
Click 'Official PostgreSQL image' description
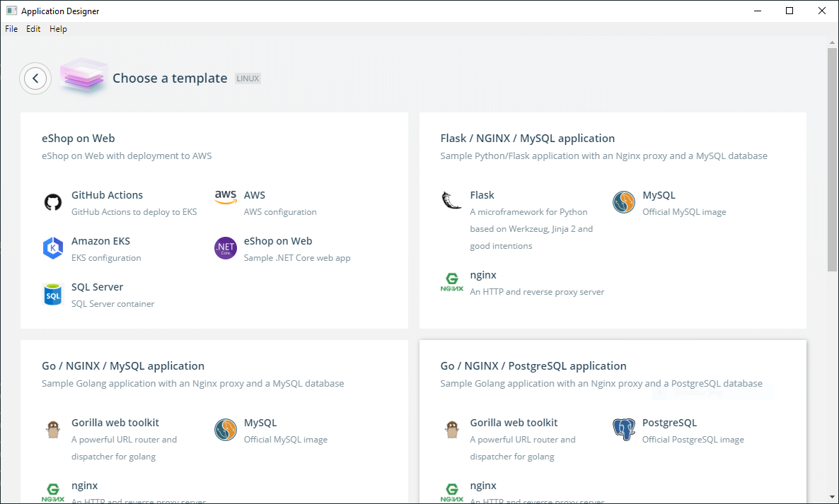tap(693, 440)
